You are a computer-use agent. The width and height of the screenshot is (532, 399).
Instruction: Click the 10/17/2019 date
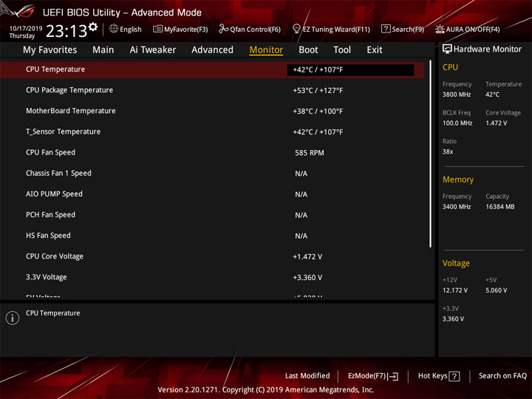click(x=25, y=29)
